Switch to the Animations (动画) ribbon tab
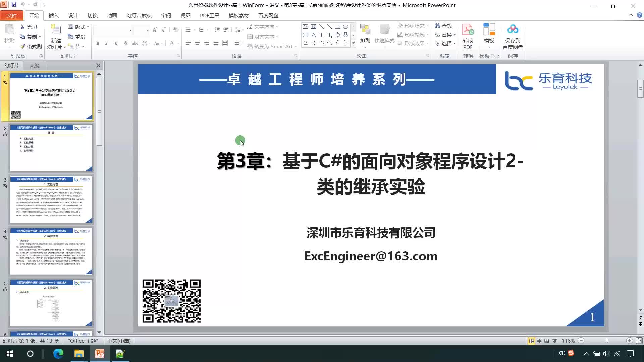The image size is (644, 362). click(112, 15)
